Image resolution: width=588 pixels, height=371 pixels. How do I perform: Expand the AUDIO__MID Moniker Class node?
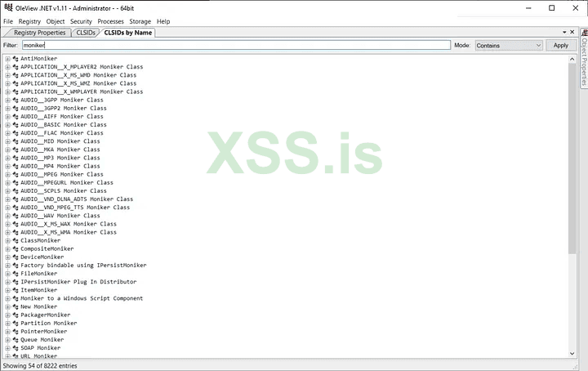point(7,141)
